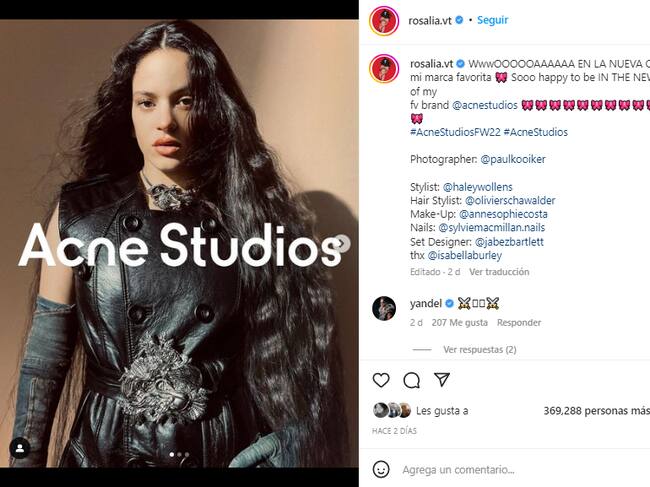The height and width of the screenshot is (487, 650).
Task: Show tagged people on the photo
Action: point(18,448)
